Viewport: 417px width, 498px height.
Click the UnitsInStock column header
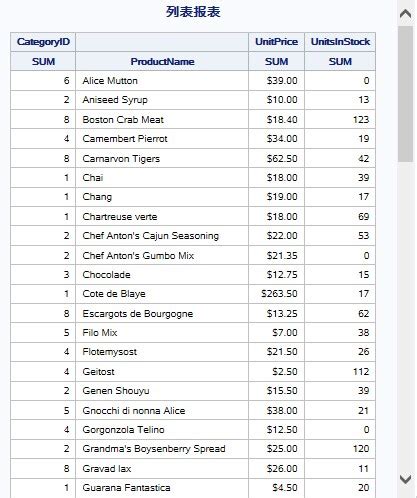340,42
